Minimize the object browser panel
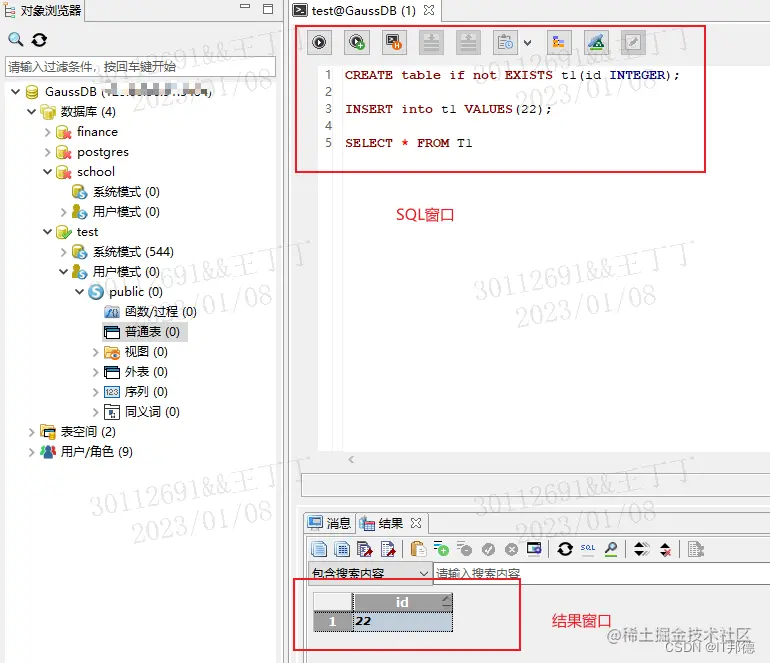The width and height of the screenshot is (770, 663). [245, 7]
